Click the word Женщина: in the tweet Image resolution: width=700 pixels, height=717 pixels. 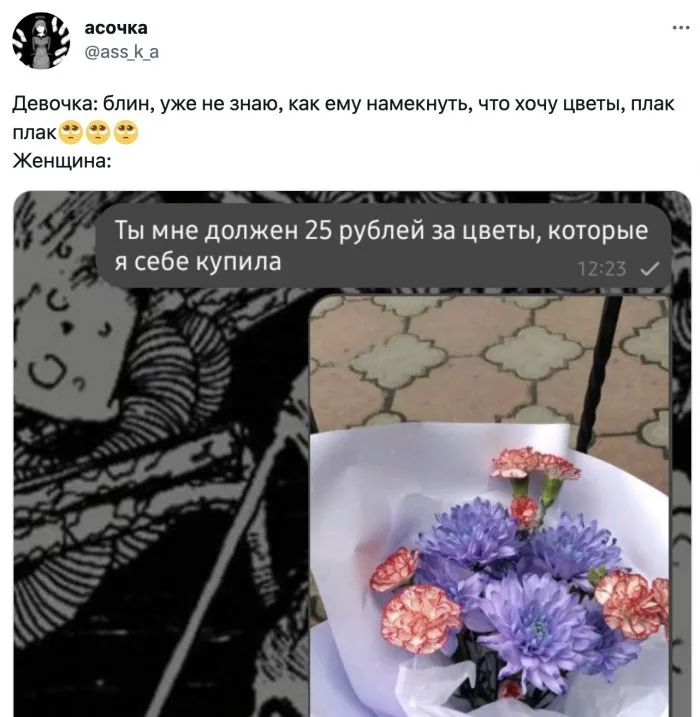click(x=62, y=161)
